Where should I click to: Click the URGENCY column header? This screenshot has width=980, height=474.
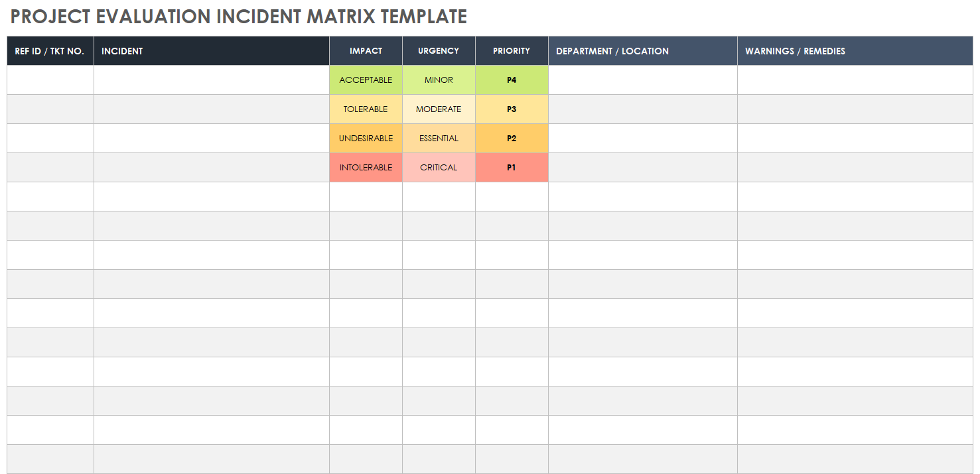pos(439,51)
